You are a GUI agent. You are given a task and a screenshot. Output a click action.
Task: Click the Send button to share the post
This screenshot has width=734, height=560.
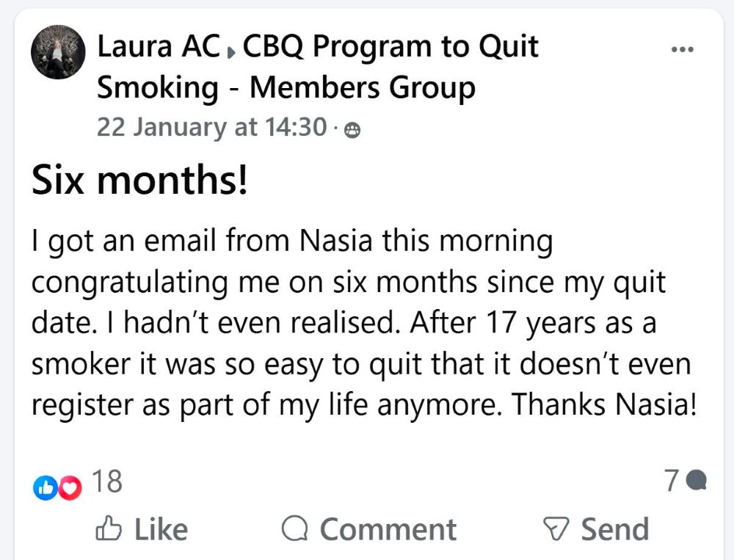click(x=602, y=527)
